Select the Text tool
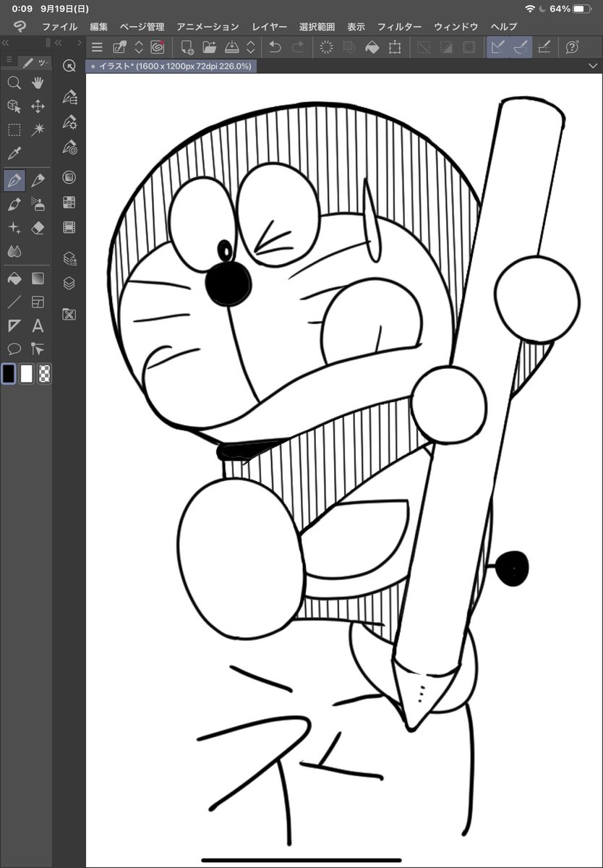Image resolution: width=603 pixels, height=868 pixels. (38, 325)
